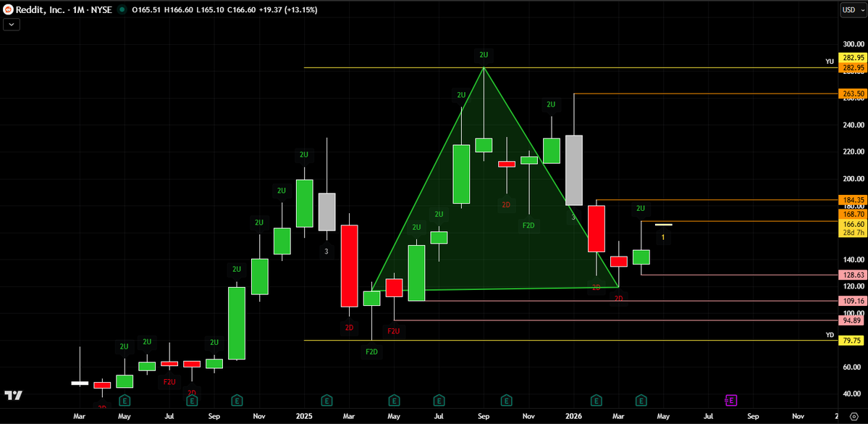Screen dimensions: 868x424
Task: Click the earnings E marker between Sep and Nov 2025
Action: (506, 399)
